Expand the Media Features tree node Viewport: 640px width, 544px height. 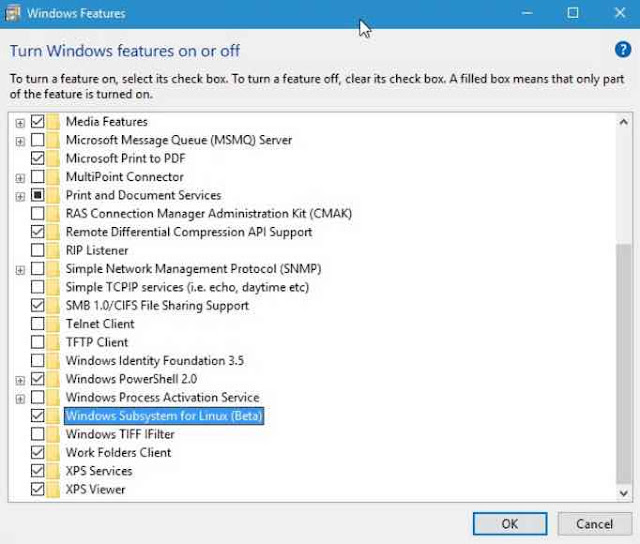pos(20,123)
